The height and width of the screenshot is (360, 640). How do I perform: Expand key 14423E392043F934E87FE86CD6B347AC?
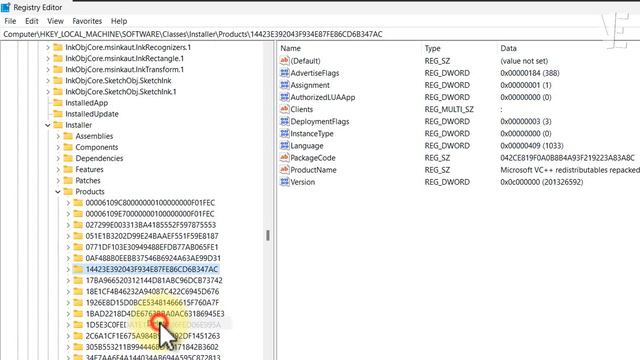(x=68, y=269)
